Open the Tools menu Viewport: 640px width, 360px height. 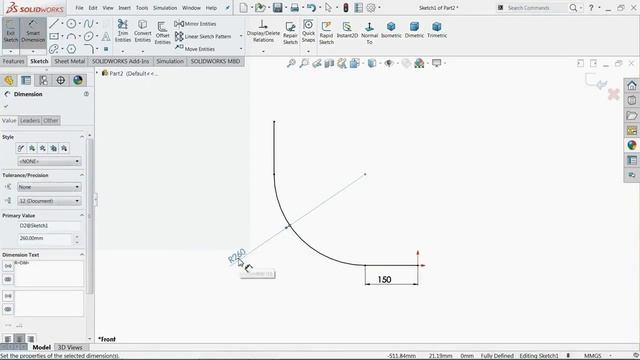(142, 8)
